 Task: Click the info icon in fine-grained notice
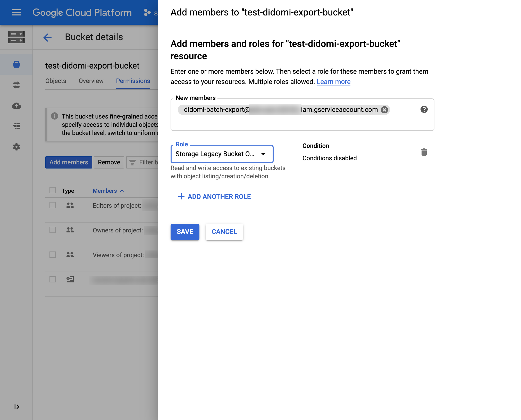coord(55,116)
